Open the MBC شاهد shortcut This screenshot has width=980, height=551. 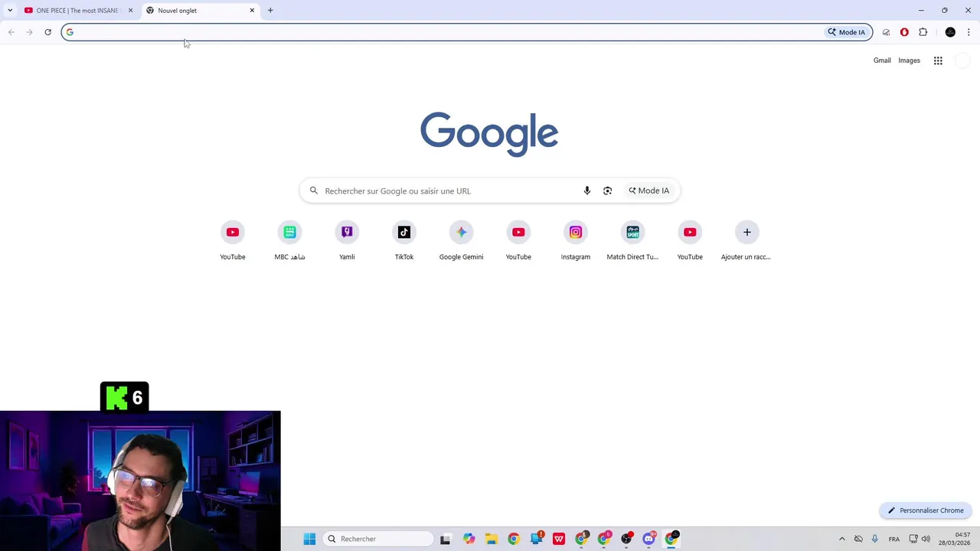289,241
